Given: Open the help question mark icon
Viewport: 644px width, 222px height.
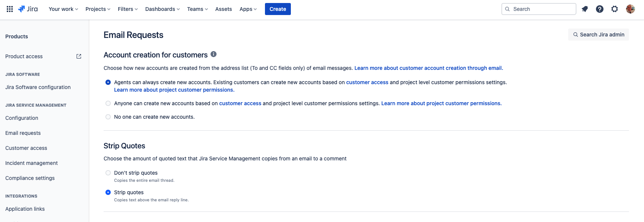Looking at the screenshot, I should point(600,9).
